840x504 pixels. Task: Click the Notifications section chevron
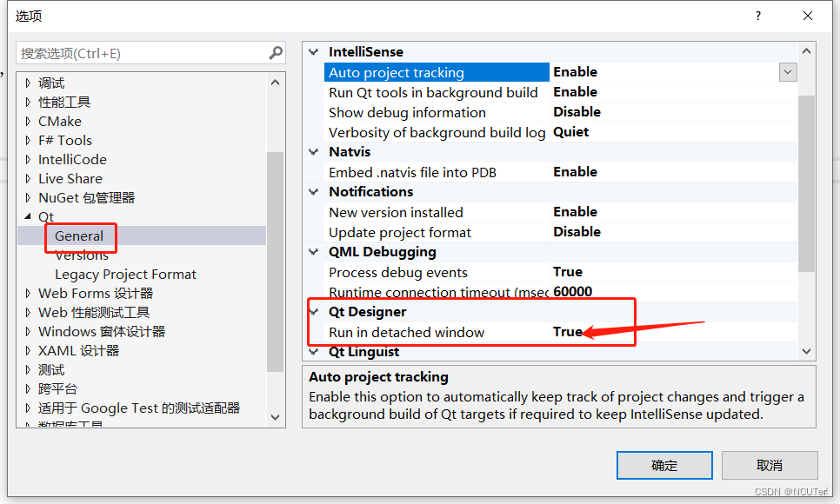click(x=313, y=191)
